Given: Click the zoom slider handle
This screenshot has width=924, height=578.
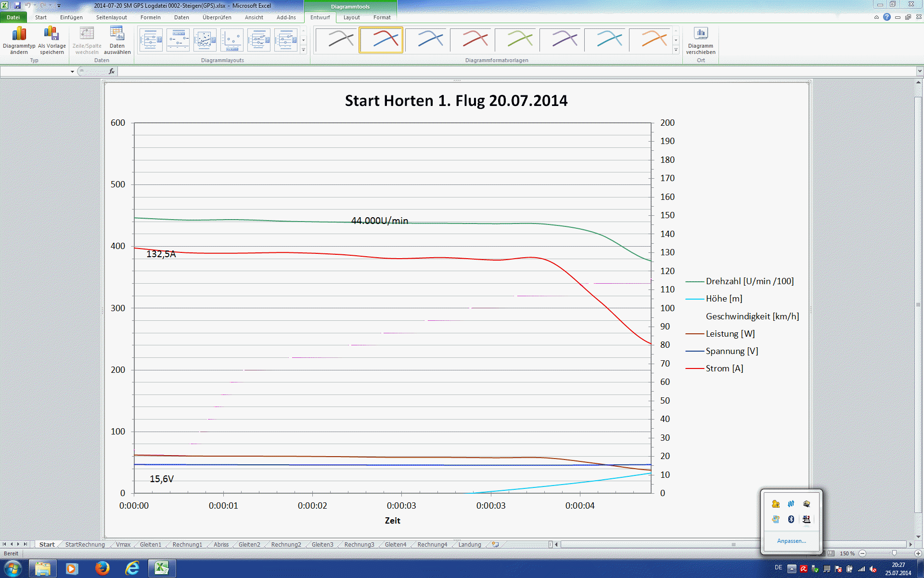Looking at the screenshot, I should pyautogui.click(x=894, y=553).
